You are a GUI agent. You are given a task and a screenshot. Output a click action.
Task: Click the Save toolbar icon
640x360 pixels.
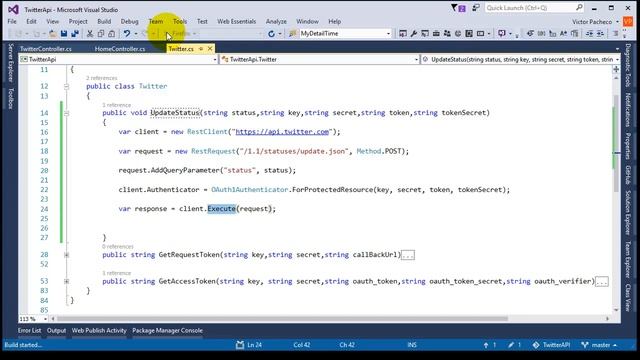pos(64,34)
